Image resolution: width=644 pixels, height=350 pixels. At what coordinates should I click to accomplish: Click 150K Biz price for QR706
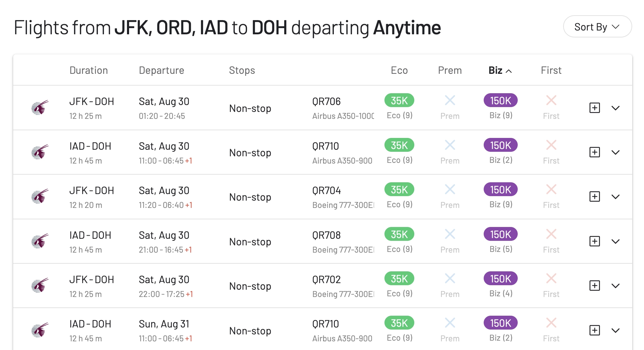pos(500,100)
